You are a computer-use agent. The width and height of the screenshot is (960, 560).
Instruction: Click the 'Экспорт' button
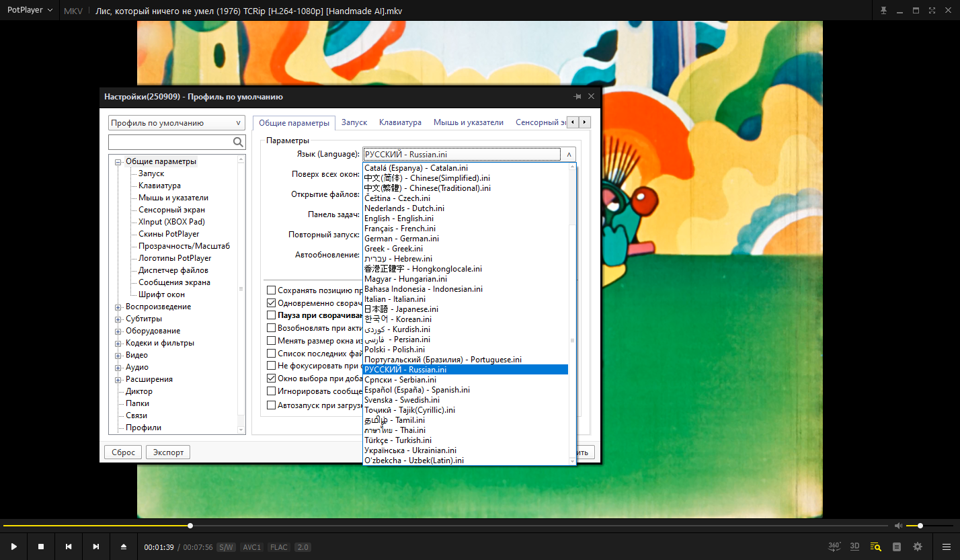click(168, 452)
